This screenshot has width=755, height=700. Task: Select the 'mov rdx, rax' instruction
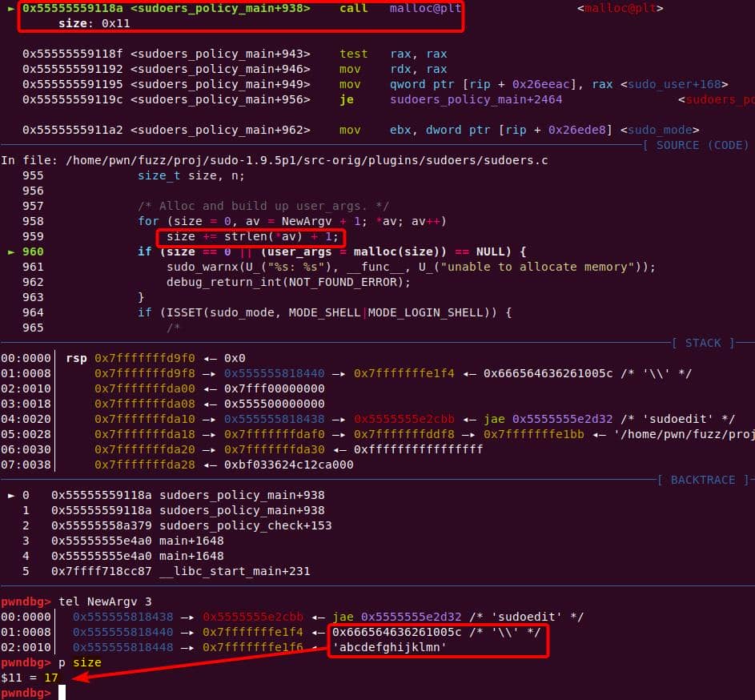[x=393, y=69]
